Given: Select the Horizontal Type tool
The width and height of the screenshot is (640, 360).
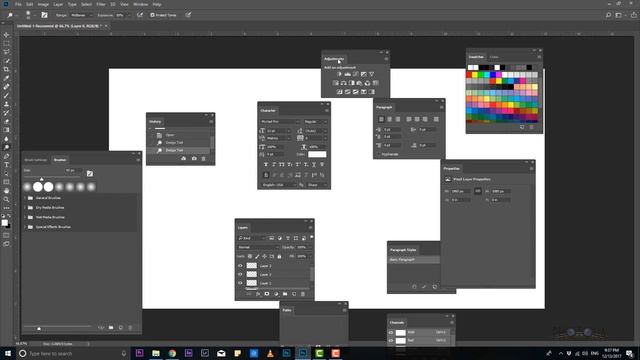Looking at the screenshot, I should (x=7, y=165).
